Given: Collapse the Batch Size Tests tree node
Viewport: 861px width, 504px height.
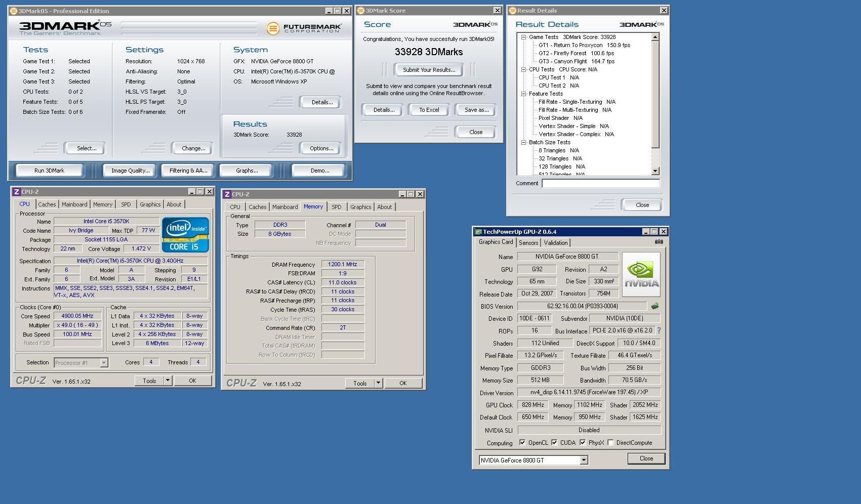Looking at the screenshot, I should click(x=523, y=142).
